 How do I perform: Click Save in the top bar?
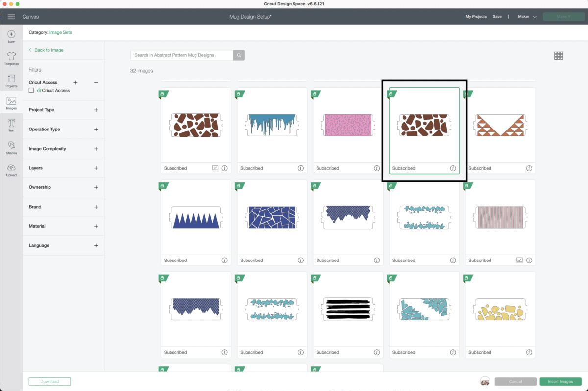click(x=497, y=17)
